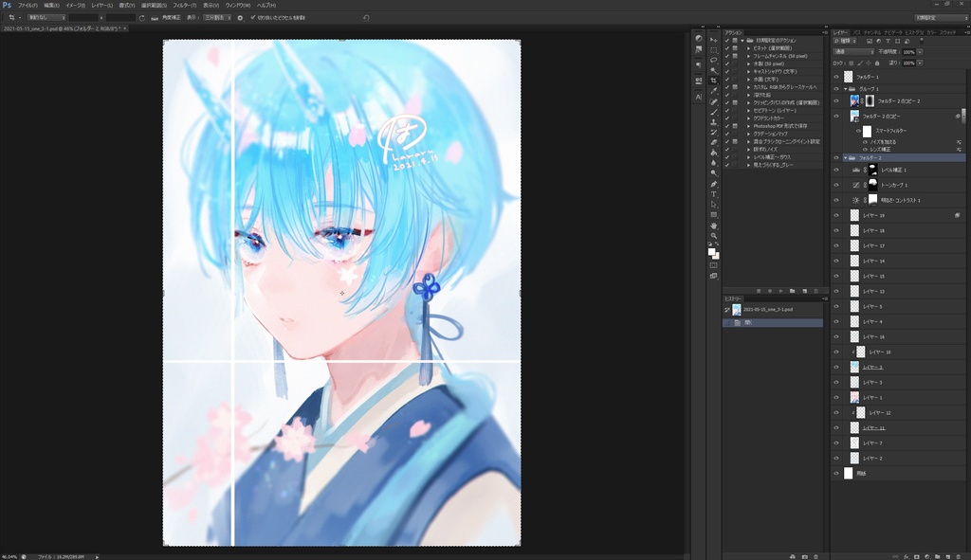Screen dimensions: 971x560
Task: Click the 角度補正 straighten button
Action: click(171, 17)
